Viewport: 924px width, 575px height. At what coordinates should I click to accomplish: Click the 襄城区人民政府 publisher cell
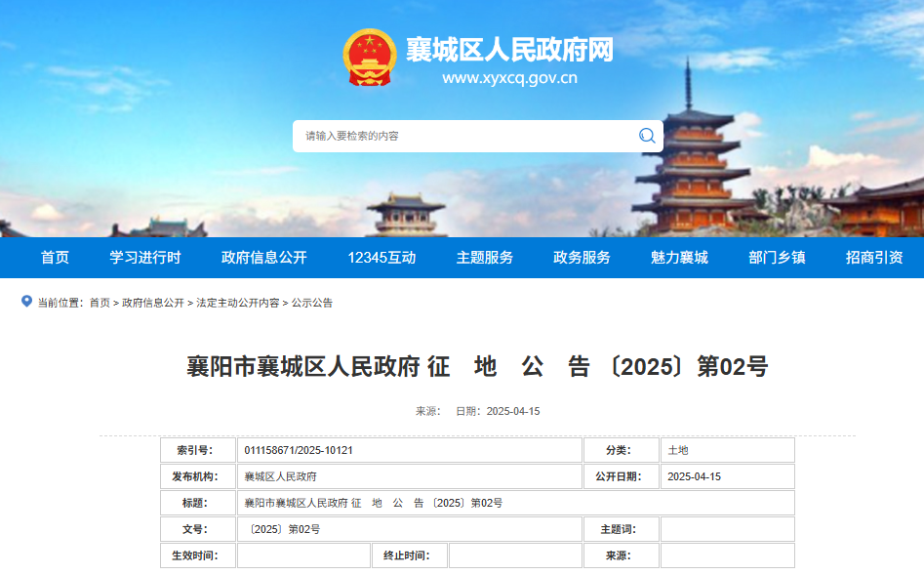point(410,476)
